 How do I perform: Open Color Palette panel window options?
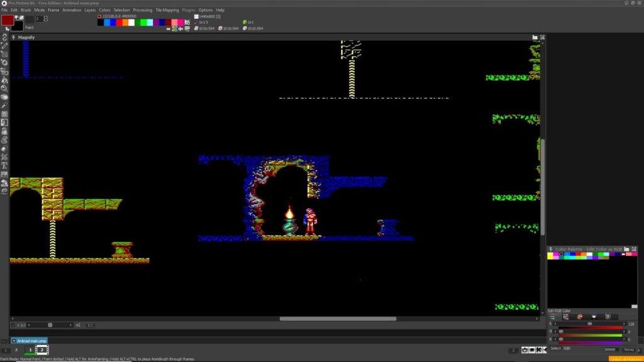[626, 249]
